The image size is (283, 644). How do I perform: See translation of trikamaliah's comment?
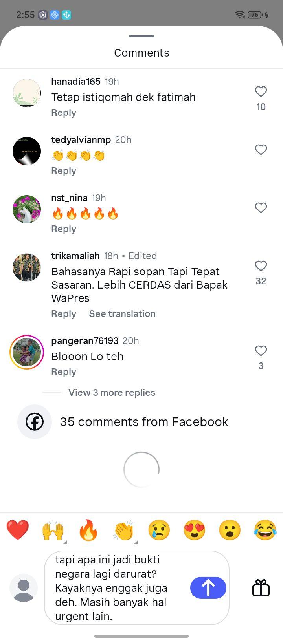(122, 314)
